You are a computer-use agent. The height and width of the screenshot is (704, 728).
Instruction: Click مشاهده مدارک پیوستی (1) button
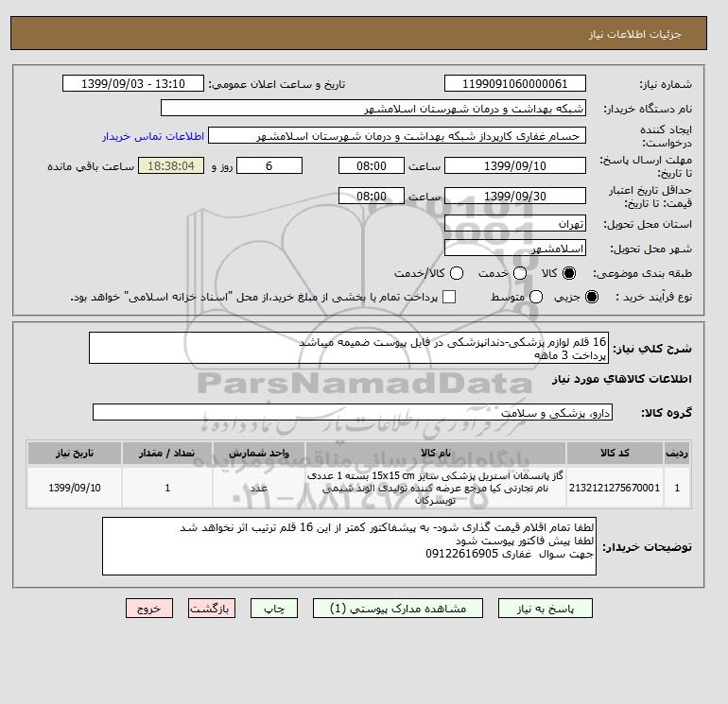click(398, 609)
